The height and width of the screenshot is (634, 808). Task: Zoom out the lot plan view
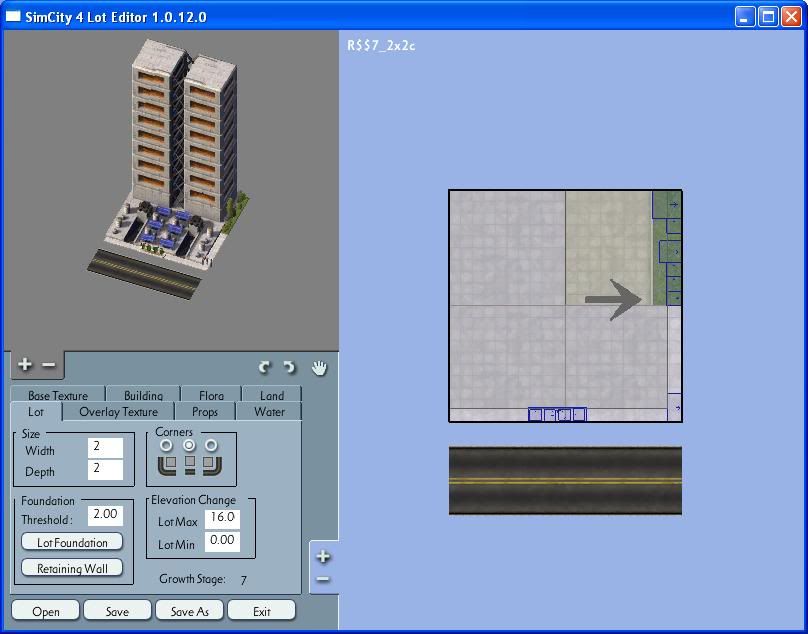point(323,579)
